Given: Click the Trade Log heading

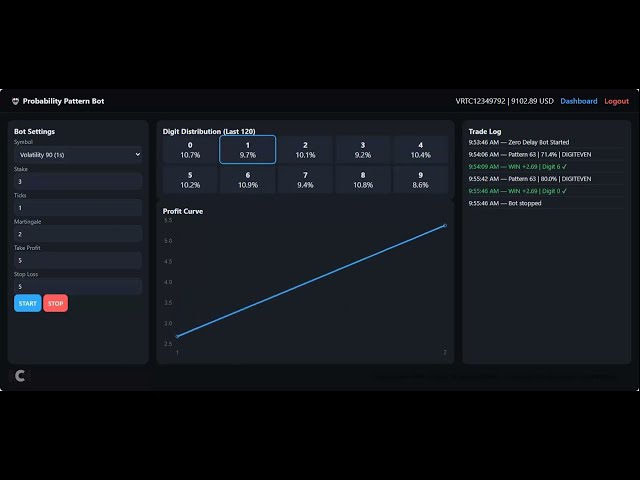Looking at the screenshot, I should (x=485, y=131).
